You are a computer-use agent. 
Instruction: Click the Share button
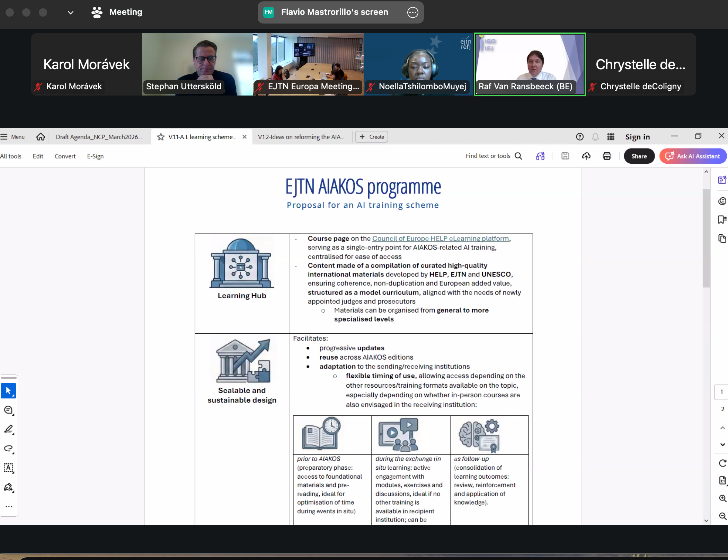tap(639, 156)
